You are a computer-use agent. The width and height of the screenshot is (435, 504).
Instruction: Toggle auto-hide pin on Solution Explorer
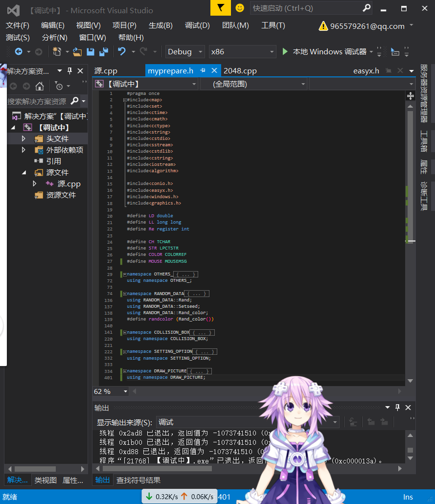(x=69, y=71)
